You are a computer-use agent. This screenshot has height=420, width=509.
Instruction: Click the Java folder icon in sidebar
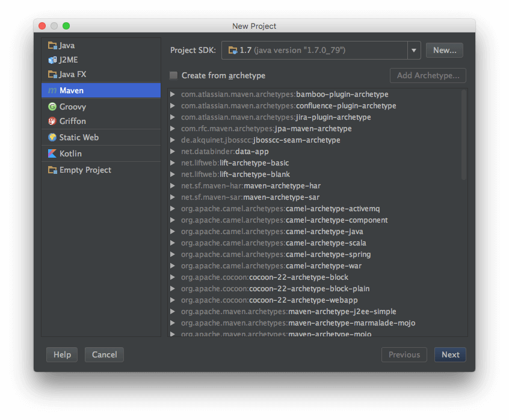[52, 45]
